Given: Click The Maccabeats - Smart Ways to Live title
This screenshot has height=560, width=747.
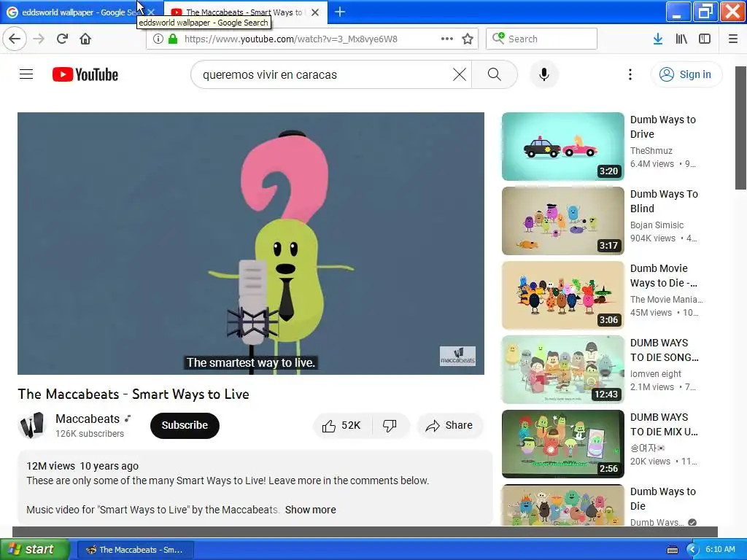Looking at the screenshot, I should (133, 394).
